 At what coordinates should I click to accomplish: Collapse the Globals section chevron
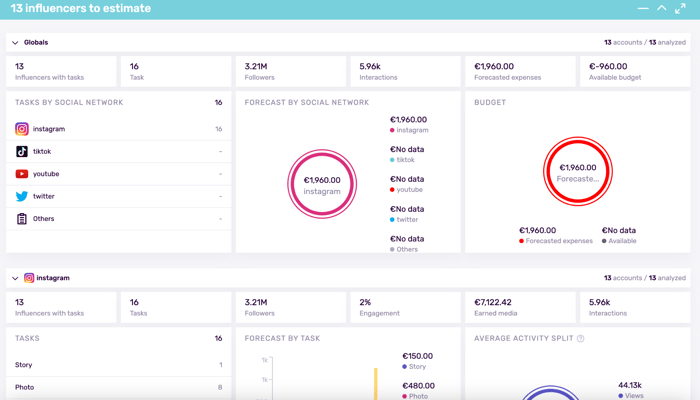pyautogui.click(x=15, y=43)
